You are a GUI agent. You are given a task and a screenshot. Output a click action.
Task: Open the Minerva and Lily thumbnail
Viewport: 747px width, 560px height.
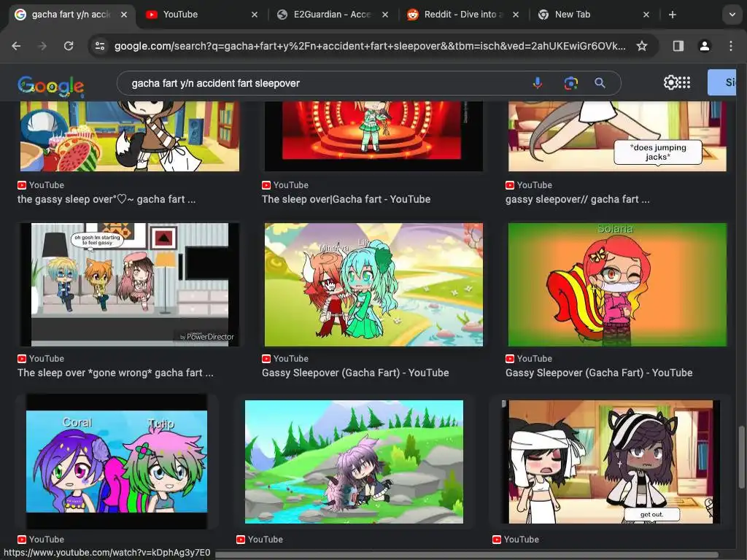[x=373, y=285]
